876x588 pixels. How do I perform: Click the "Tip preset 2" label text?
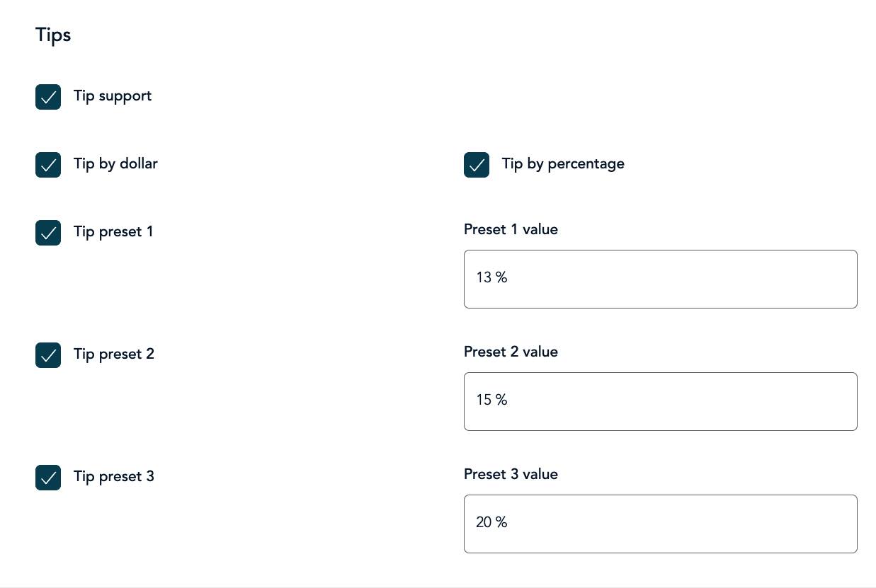click(113, 354)
